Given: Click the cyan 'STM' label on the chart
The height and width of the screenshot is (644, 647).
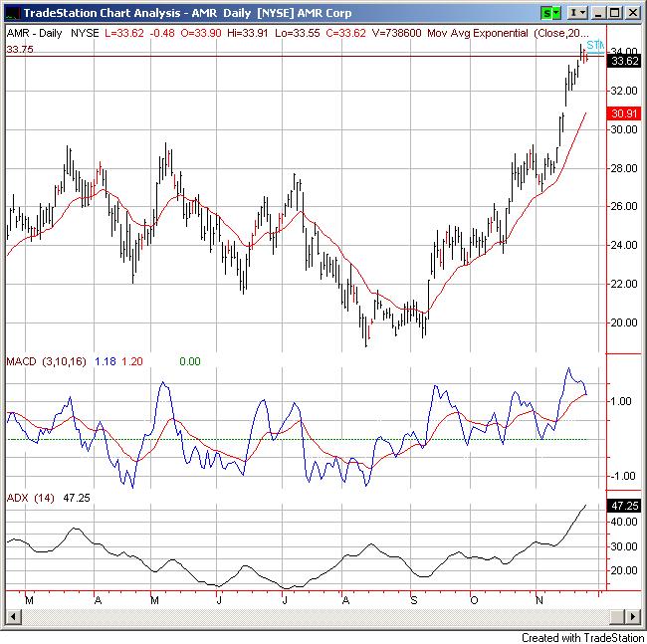Looking at the screenshot, I should click(595, 46).
